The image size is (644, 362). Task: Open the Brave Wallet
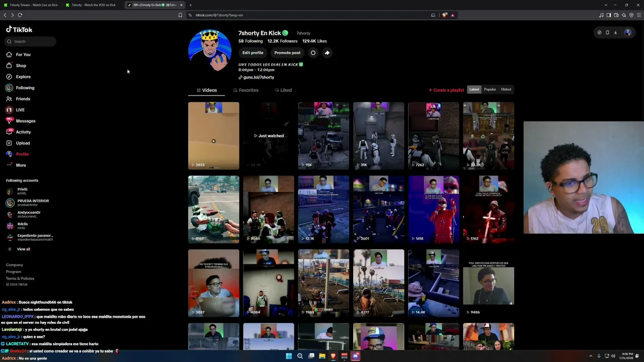(616, 15)
